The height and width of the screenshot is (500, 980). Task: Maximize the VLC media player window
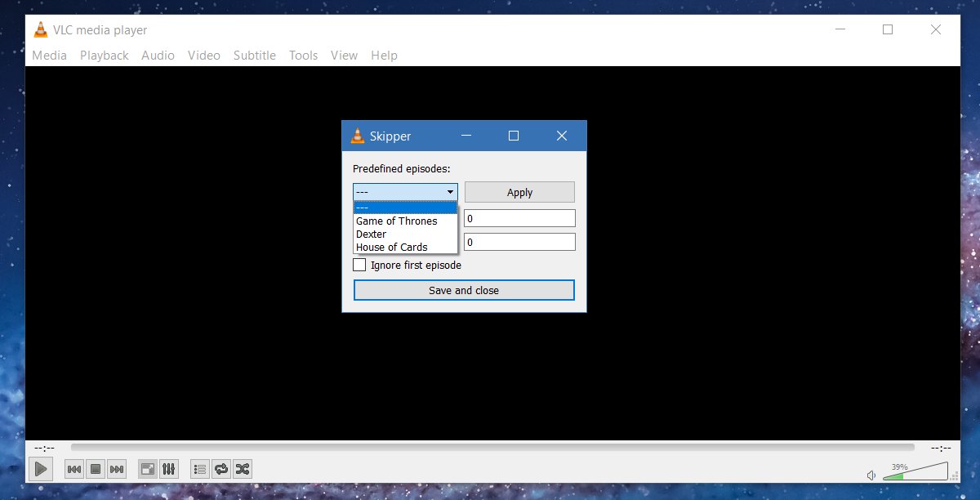[x=888, y=29]
